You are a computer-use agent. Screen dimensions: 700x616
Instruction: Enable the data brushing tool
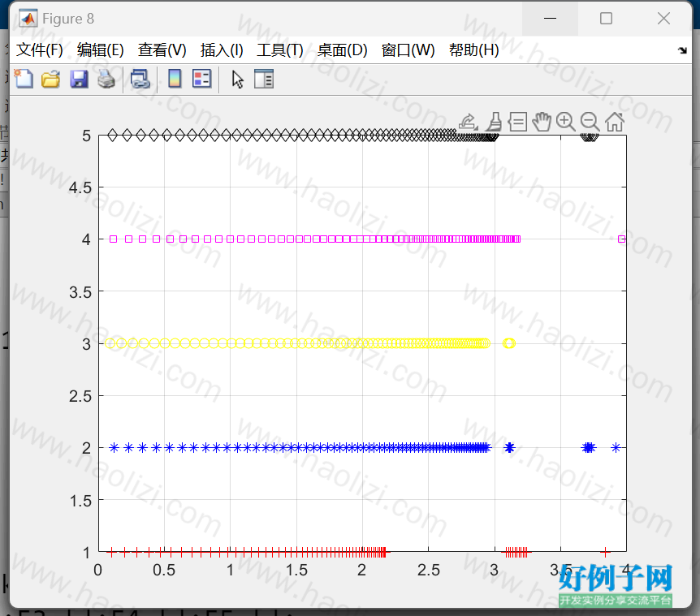(x=495, y=122)
